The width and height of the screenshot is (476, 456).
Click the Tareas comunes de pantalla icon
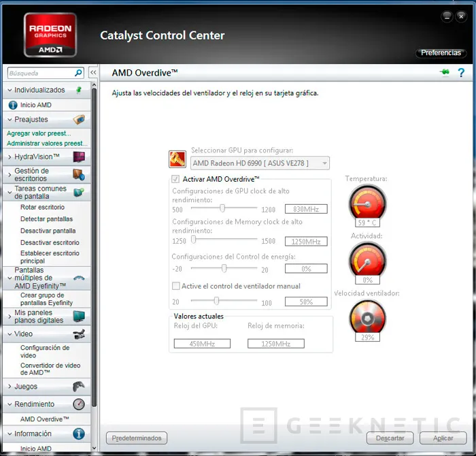(79, 193)
